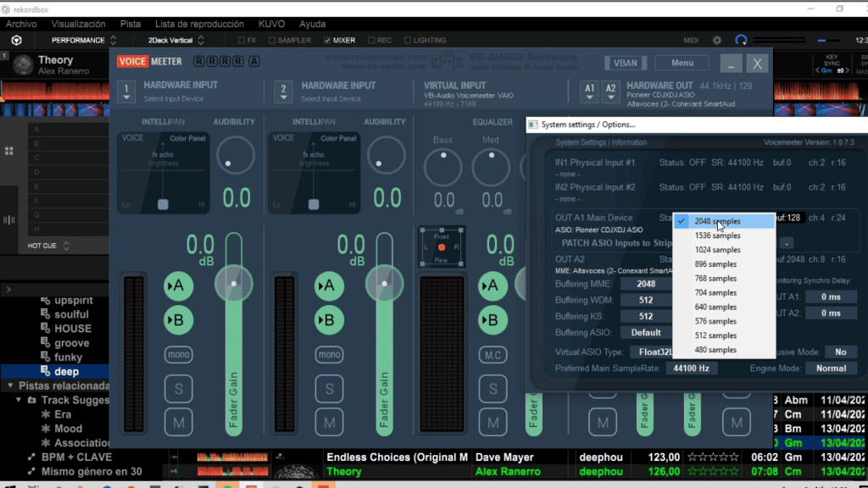Click the rekordbox logo icon below Archivo
Image resolution: width=868 pixels, height=488 pixels.
(17, 40)
